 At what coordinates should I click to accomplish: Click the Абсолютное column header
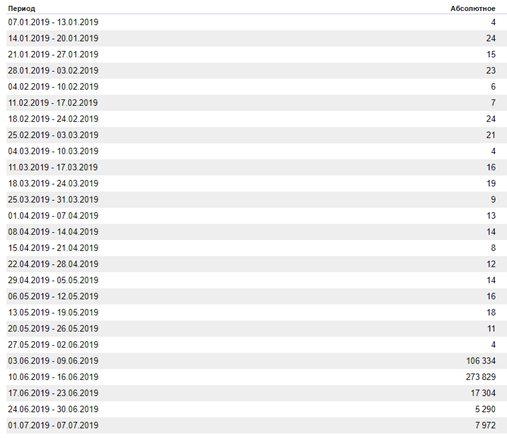473,9
